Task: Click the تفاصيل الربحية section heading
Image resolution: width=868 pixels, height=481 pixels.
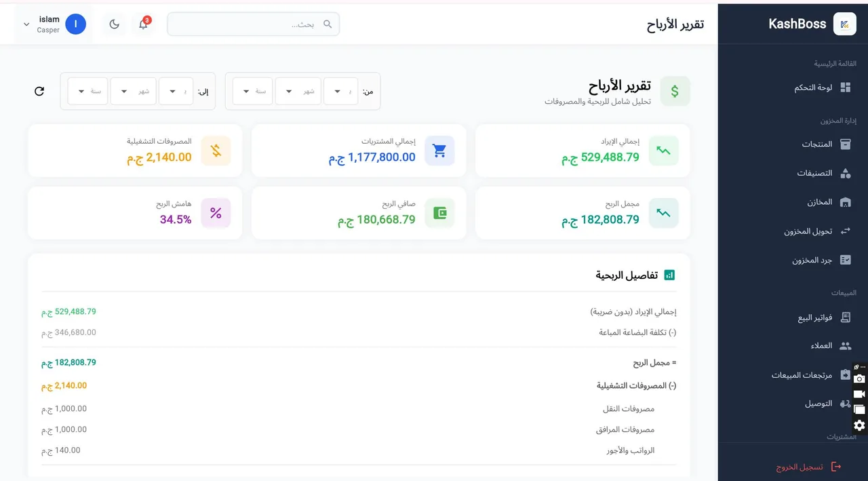Action: click(x=627, y=275)
